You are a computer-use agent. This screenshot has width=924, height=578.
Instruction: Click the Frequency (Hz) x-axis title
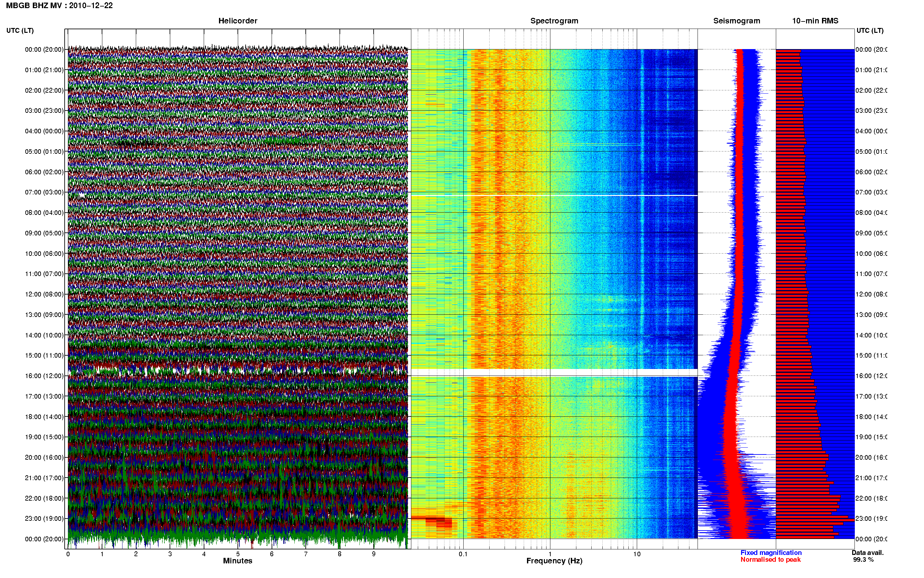click(x=554, y=561)
